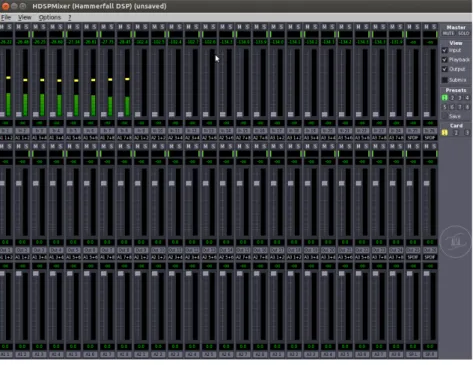Toggle the Input view checkbox
Screen dimensions: 473x365
[444, 50]
